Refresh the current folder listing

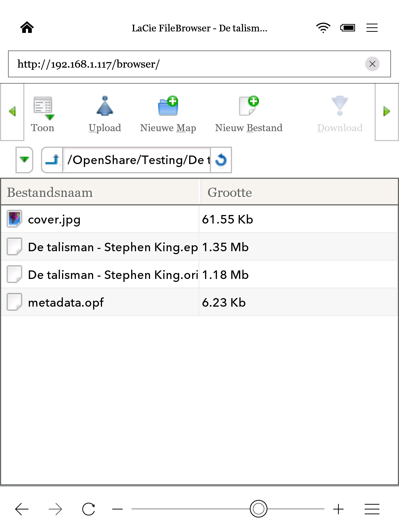point(221,160)
